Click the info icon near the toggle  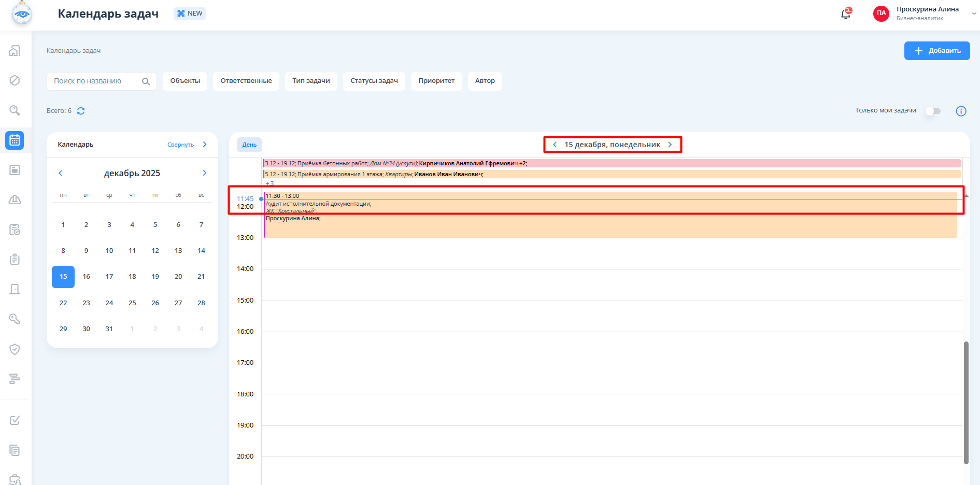[961, 111]
